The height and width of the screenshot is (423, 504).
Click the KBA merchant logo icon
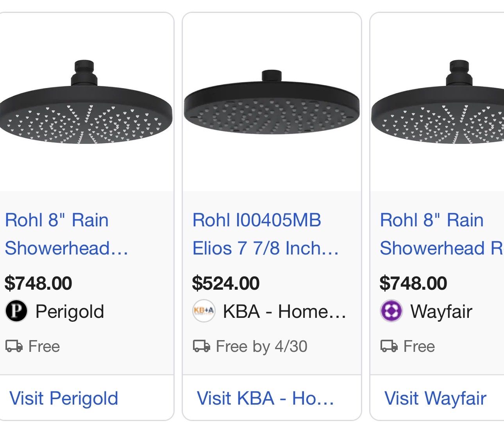coord(204,311)
